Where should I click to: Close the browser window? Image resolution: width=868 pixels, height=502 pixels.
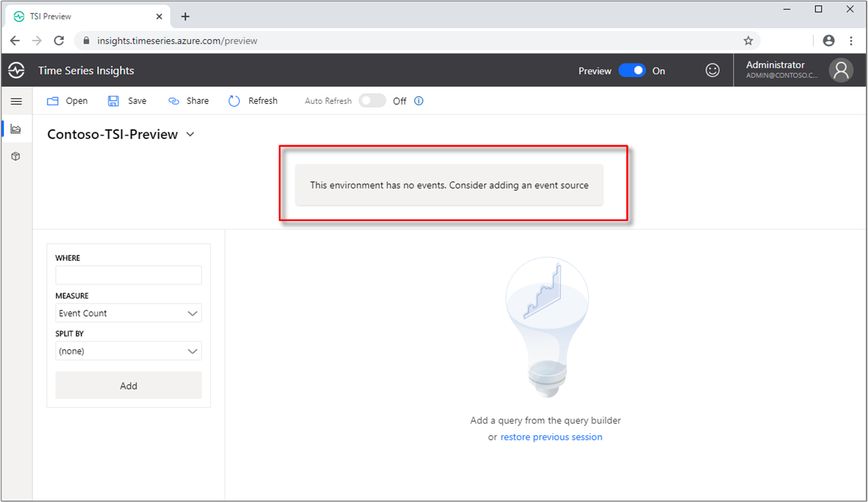[x=850, y=9]
